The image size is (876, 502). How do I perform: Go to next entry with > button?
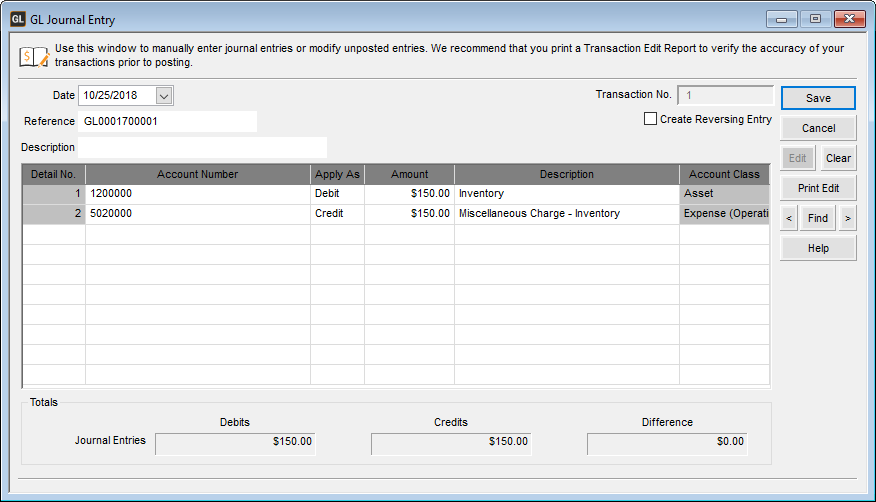847,218
